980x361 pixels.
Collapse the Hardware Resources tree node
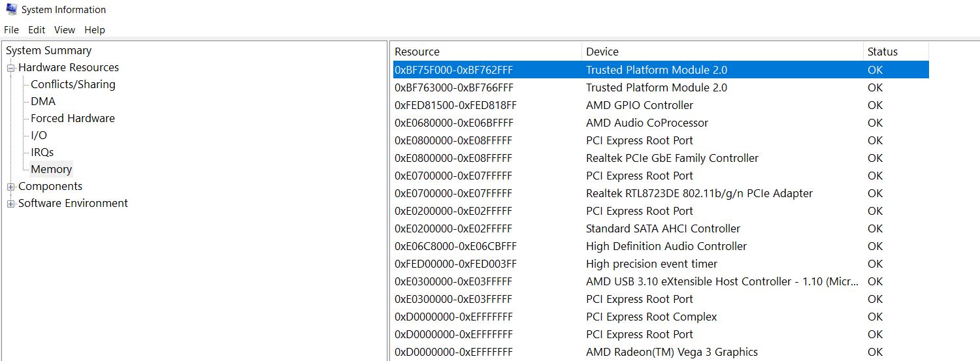click(x=10, y=68)
